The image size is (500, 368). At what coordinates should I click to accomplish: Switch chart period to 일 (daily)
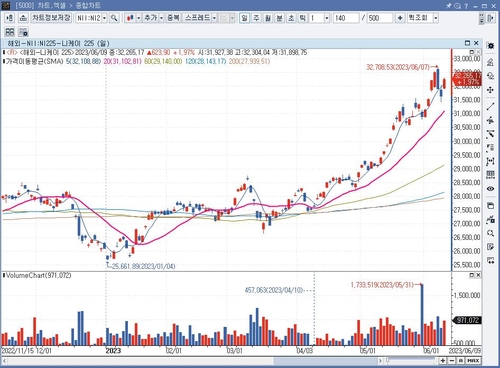[245, 18]
